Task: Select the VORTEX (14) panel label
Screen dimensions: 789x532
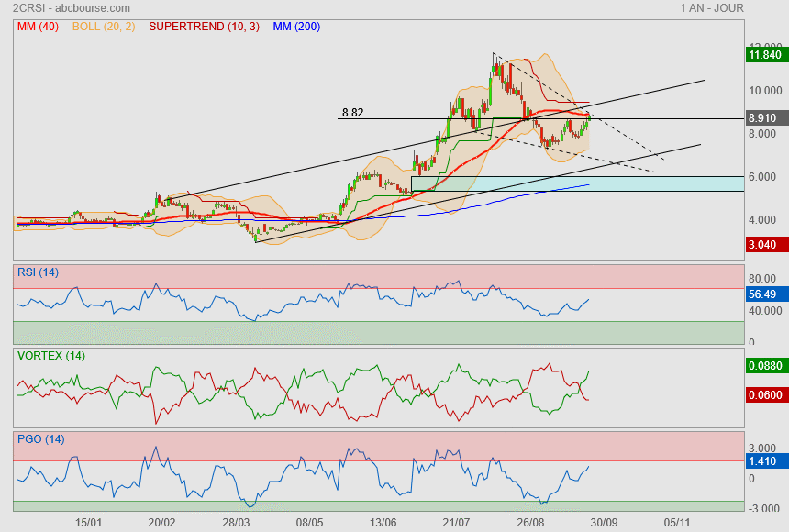Action: pyautogui.click(x=51, y=355)
